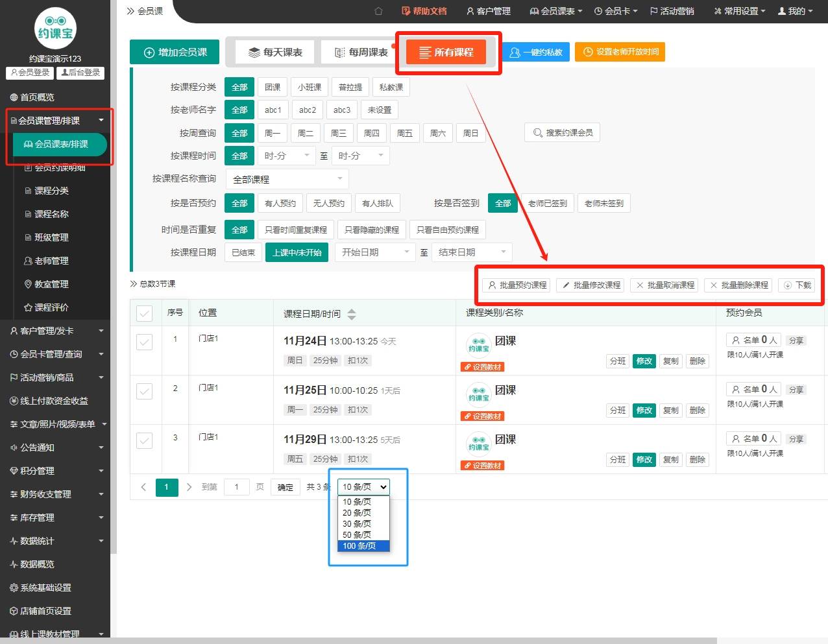The width and height of the screenshot is (828, 644).
Task: Switch to 每周课表 tab
Action: (360, 52)
